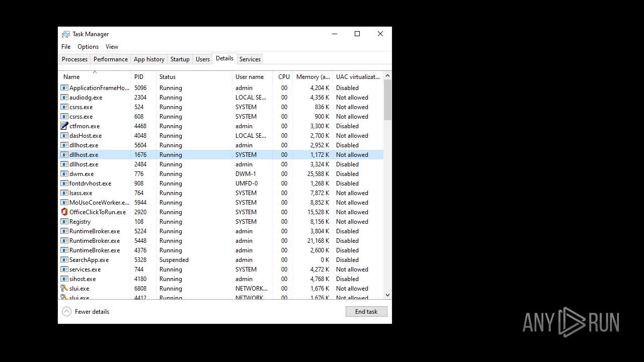Sort by the CPU column header
This screenshot has width=644, height=362.
[x=283, y=77]
